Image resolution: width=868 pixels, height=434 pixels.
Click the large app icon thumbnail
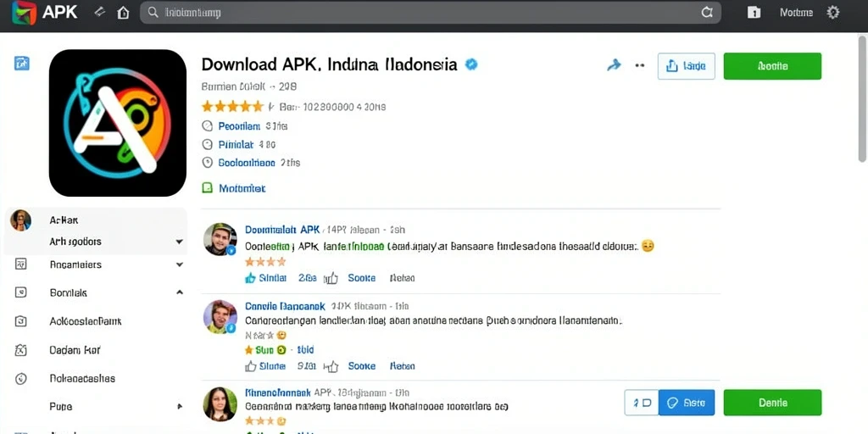(x=117, y=123)
